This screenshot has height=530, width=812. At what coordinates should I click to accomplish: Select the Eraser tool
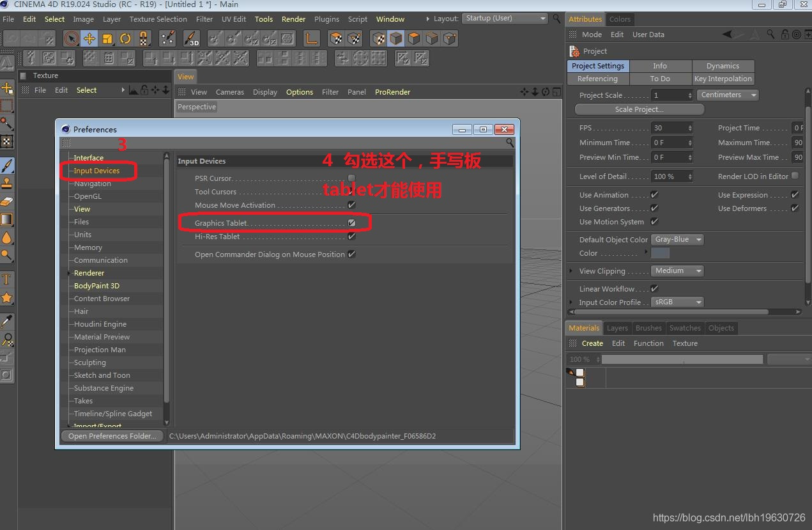coord(7,202)
